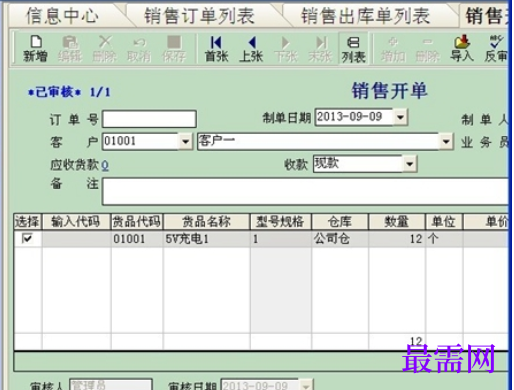514x390 pixels.
Task: Toggle the 选择 checkbox for row 01001
Action: pos(27,238)
